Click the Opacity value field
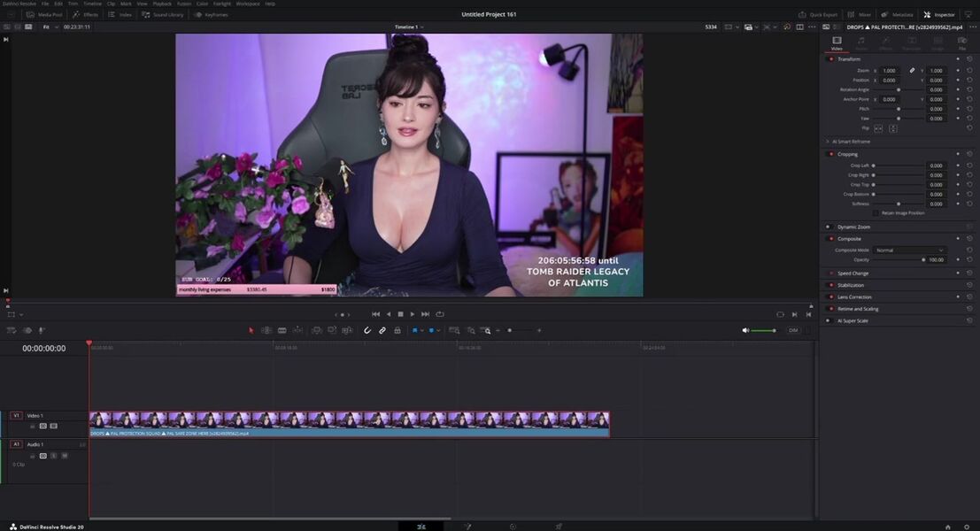 point(936,260)
